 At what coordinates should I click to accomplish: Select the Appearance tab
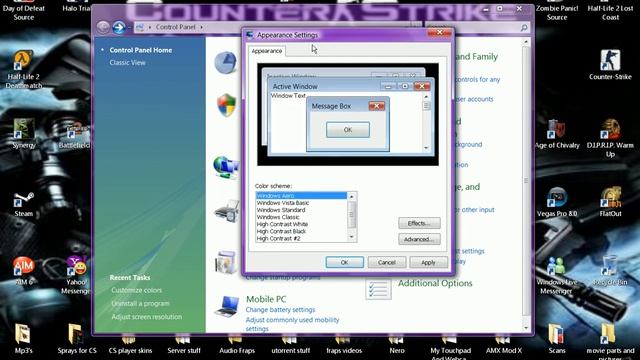tap(267, 51)
